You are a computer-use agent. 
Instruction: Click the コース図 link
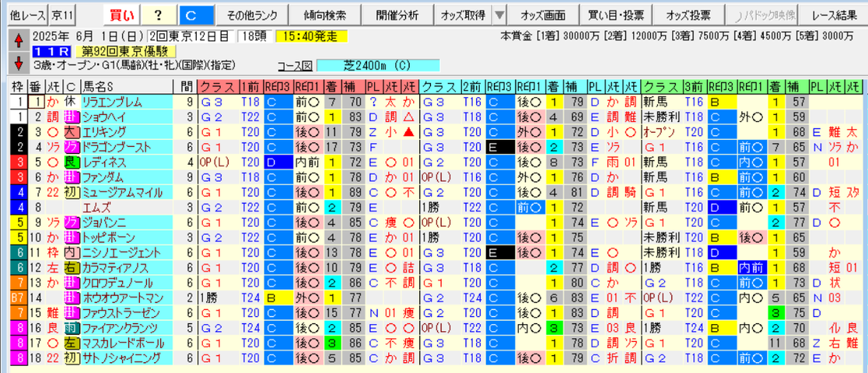click(x=295, y=65)
